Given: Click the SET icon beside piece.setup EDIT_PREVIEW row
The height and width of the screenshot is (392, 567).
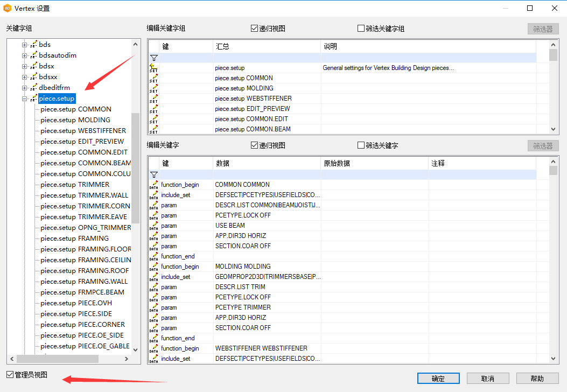Looking at the screenshot, I should (x=153, y=109).
